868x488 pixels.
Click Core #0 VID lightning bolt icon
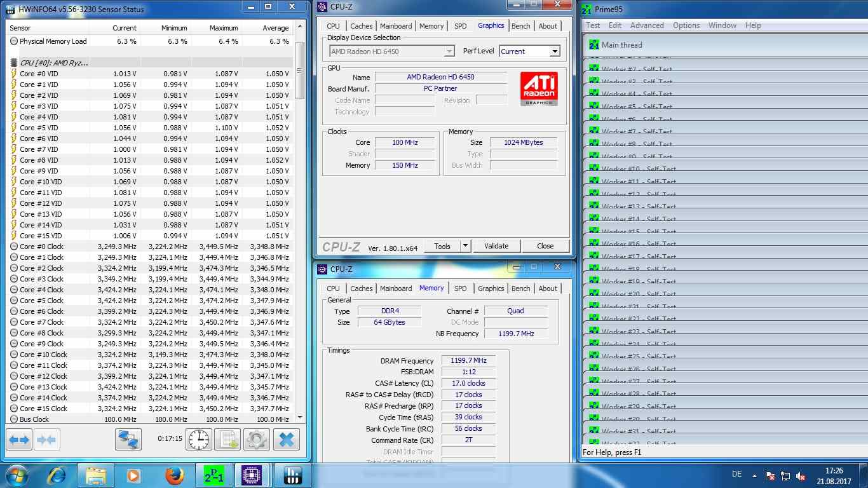(14, 74)
